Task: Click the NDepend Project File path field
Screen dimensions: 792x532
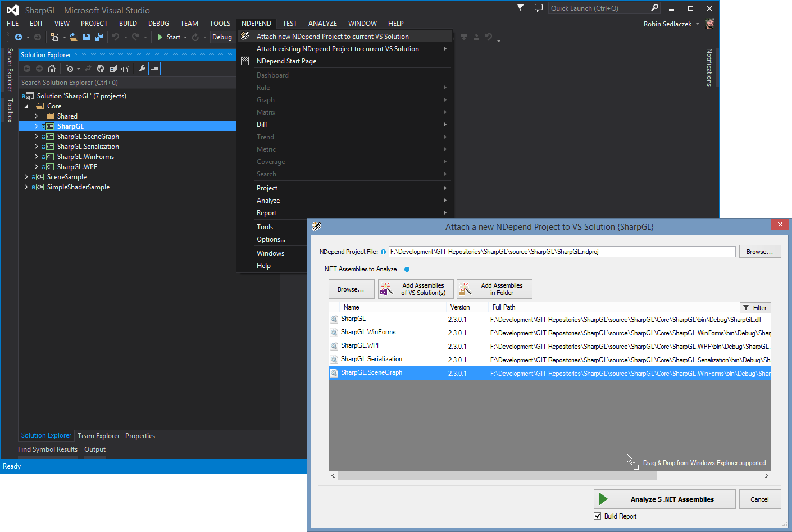Action: pyautogui.click(x=562, y=252)
